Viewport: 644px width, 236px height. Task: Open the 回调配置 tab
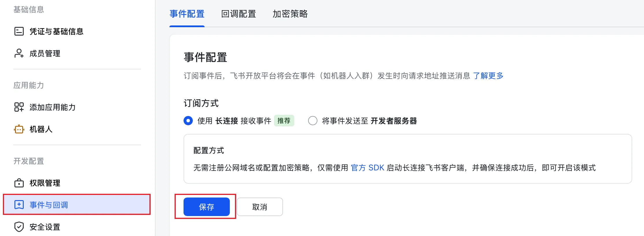point(238,14)
